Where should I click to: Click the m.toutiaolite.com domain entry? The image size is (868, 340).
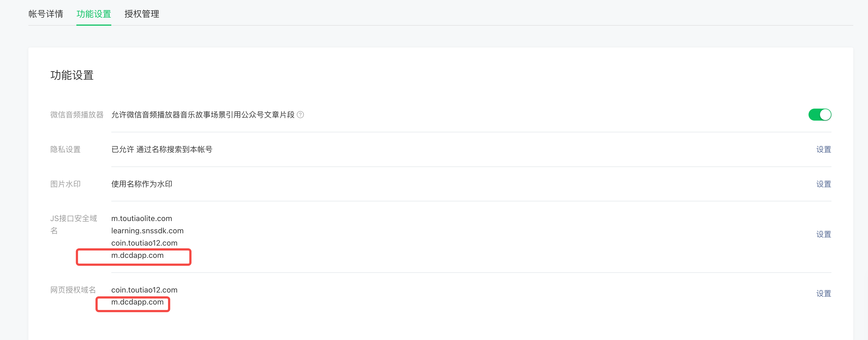coord(142,218)
